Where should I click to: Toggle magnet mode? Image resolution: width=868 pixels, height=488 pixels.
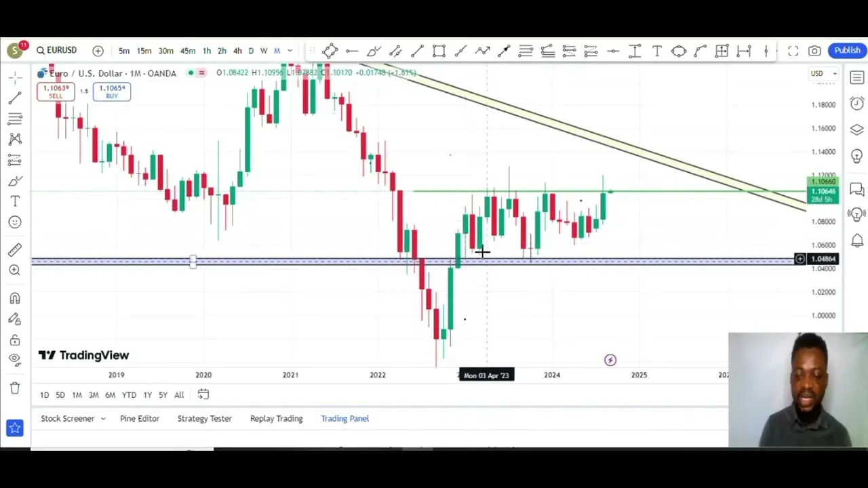point(15,298)
